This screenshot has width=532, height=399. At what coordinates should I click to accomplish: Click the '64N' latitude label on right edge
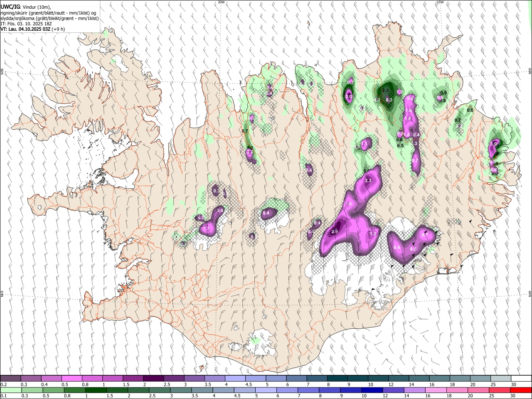point(530,293)
